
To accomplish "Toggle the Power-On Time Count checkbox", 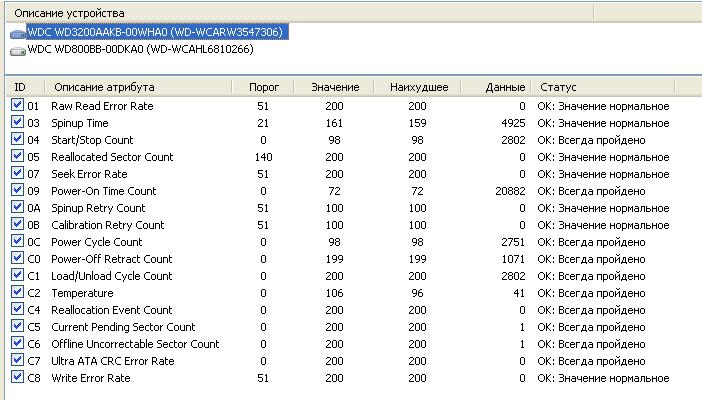I will [17, 190].
